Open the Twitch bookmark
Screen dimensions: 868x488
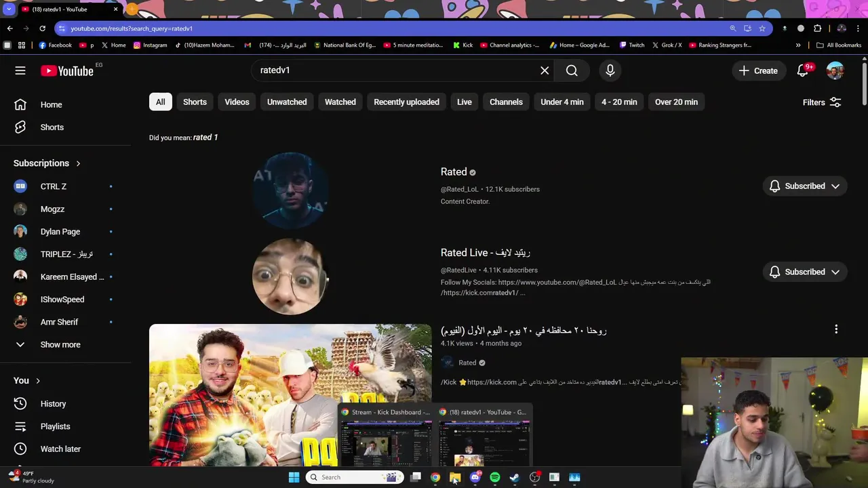[x=632, y=45]
